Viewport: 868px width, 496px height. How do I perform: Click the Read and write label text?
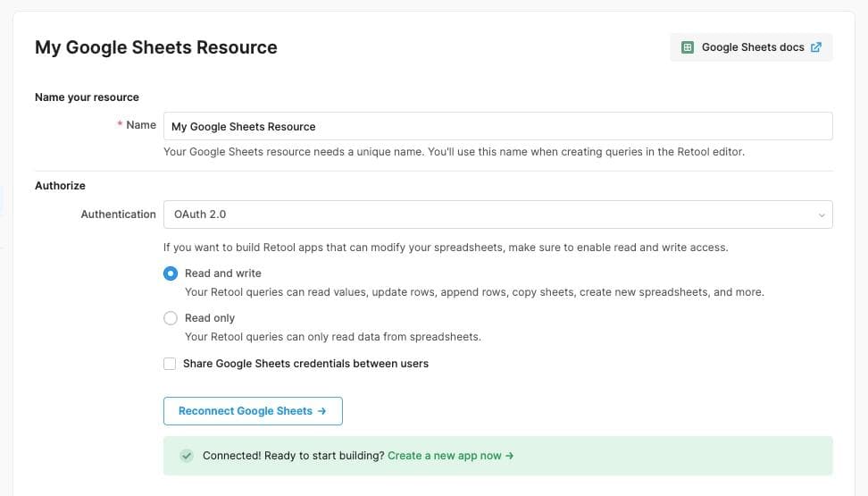coord(223,273)
